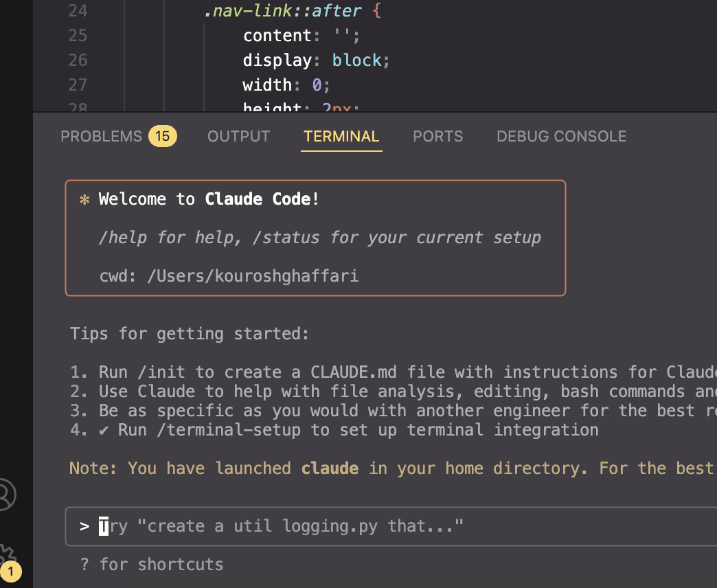The height and width of the screenshot is (588, 717).
Task: Click the "? for shortcuts" hint
Action: [x=152, y=564]
